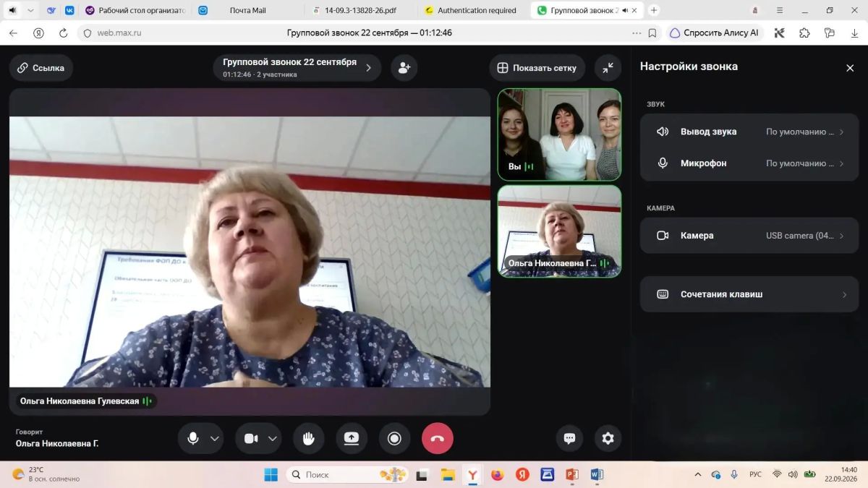Screen dimensions: 868x488
Task: Open a new browser tab with the plus icon
Action: [654, 10]
